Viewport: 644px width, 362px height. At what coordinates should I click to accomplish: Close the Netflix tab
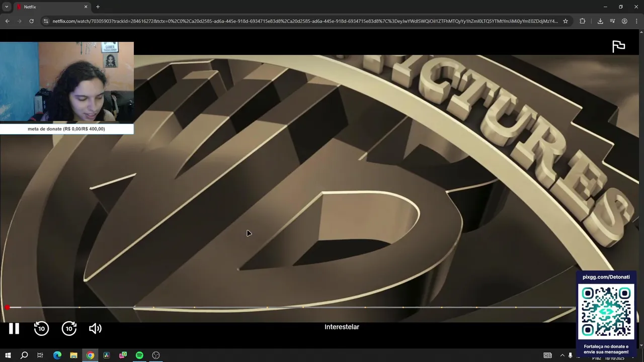(86, 7)
